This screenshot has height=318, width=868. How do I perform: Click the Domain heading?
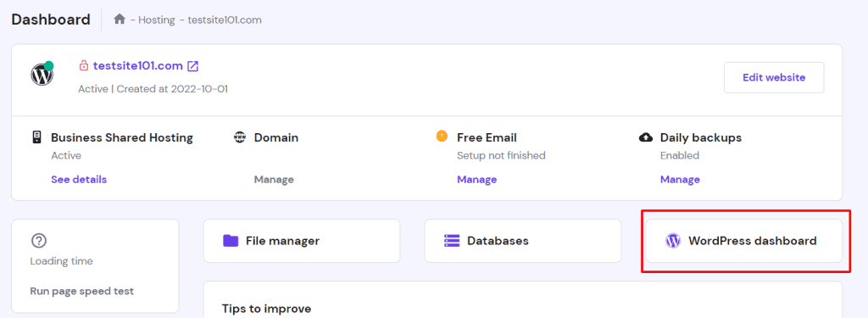point(276,137)
